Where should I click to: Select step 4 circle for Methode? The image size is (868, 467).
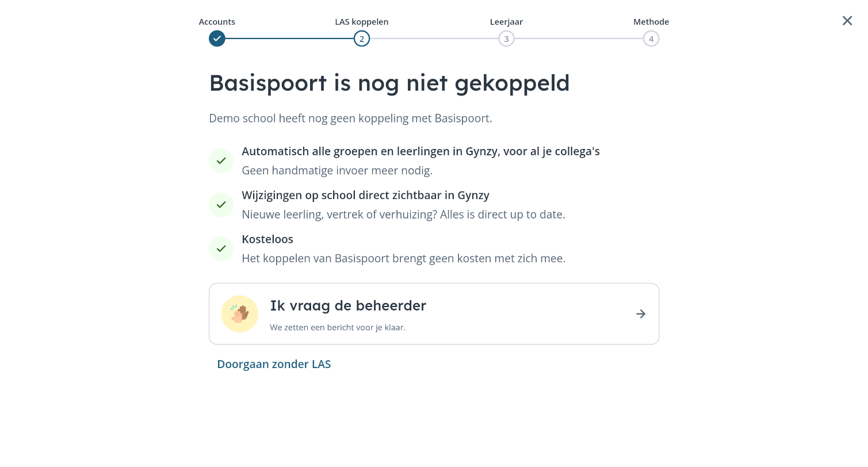click(651, 39)
